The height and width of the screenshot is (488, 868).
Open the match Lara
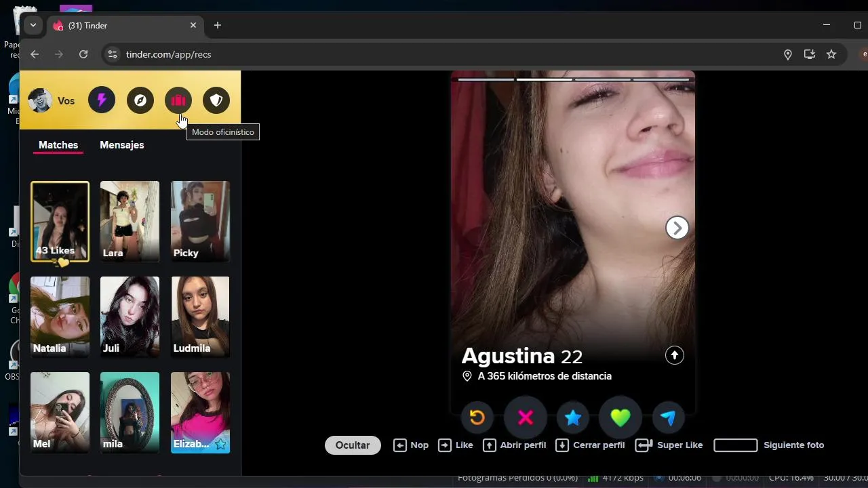point(130,222)
